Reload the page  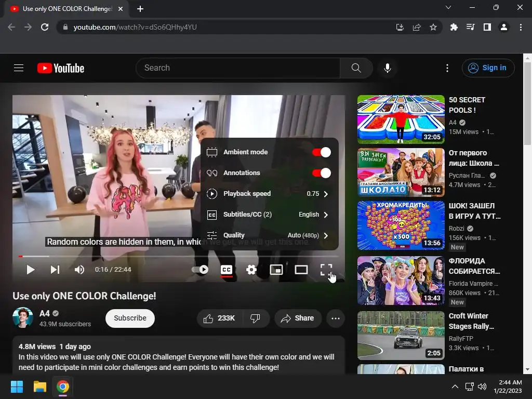45,27
